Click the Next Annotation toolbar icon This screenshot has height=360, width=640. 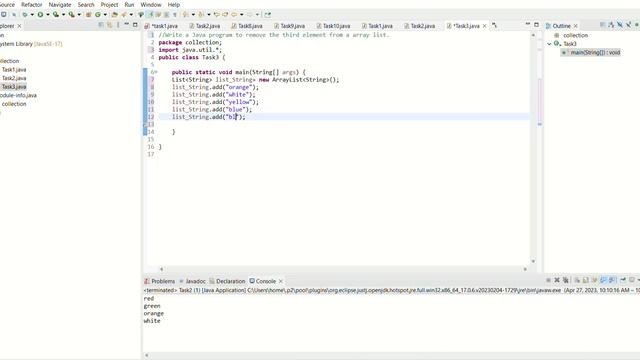tap(185, 15)
